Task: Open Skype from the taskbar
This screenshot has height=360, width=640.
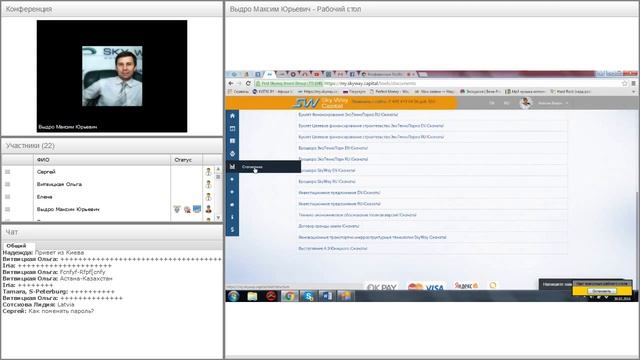Action: pyautogui.click(x=308, y=296)
